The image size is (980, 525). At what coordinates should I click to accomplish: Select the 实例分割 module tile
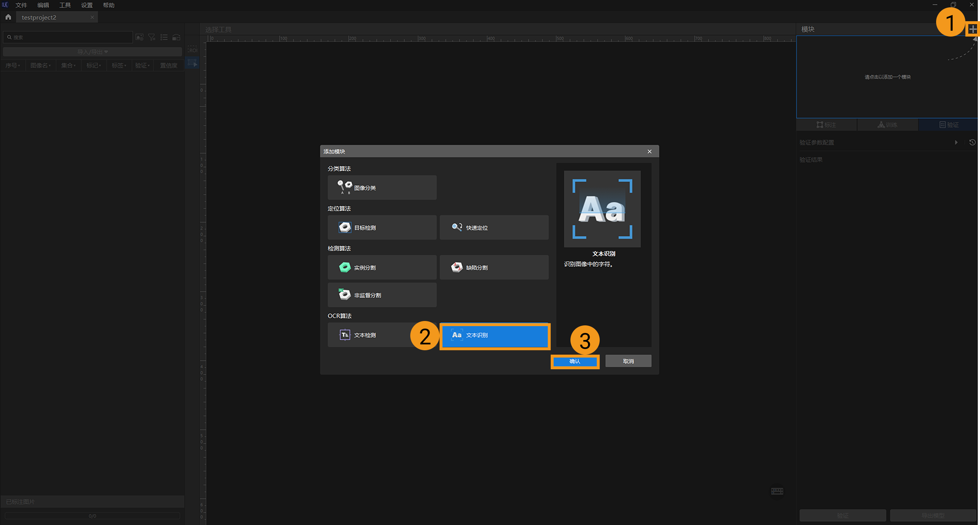pyautogui.click(x=381, y=268)
